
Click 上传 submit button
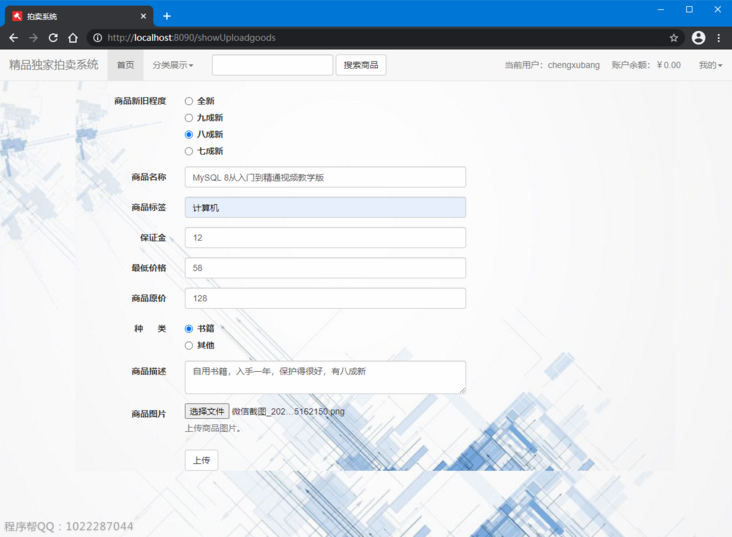(x=201, y=460)
